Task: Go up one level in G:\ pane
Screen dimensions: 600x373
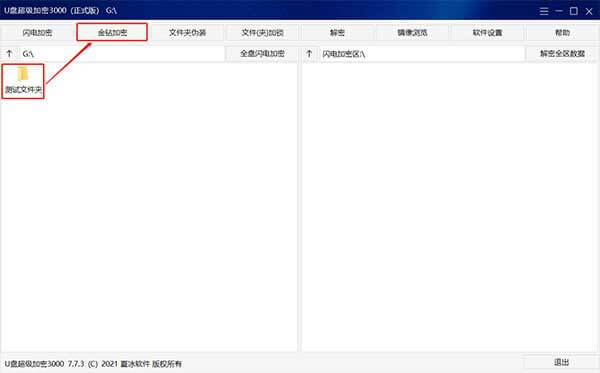Action: point(10,54)
